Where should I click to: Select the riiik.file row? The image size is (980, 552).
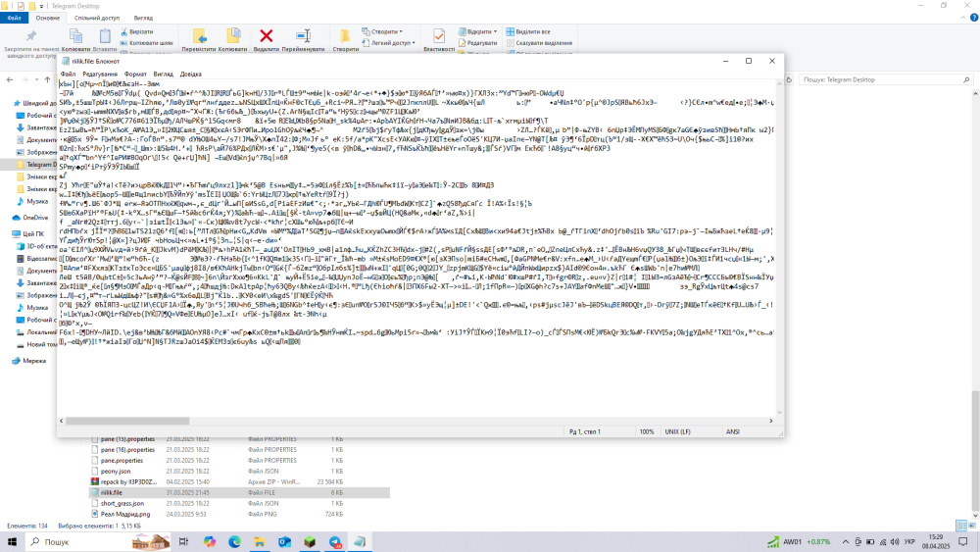tap(239, 492)
